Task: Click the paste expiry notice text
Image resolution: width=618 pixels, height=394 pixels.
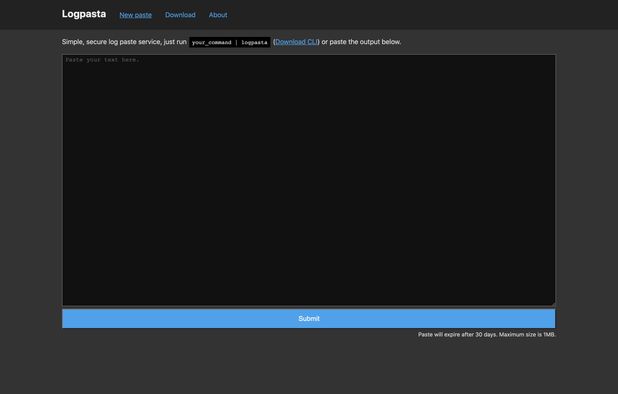Action: coord(486,335)
